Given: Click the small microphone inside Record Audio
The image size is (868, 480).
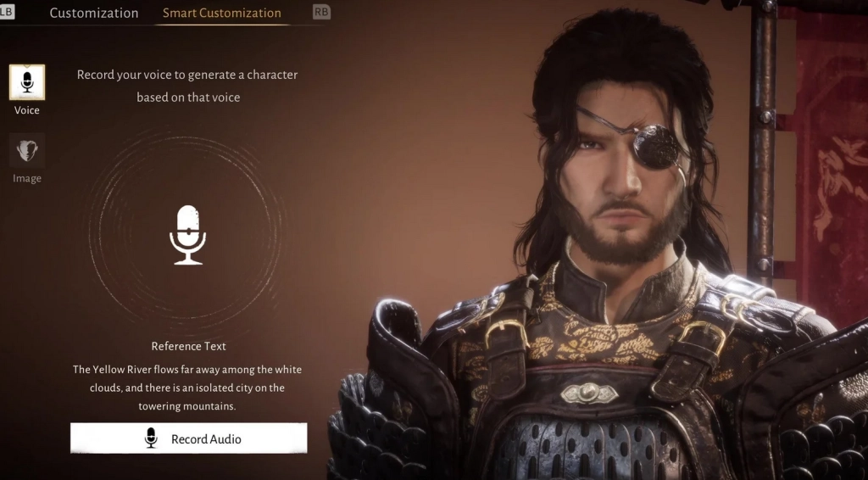Looking at the screenshot, I should tap(151, 438).
